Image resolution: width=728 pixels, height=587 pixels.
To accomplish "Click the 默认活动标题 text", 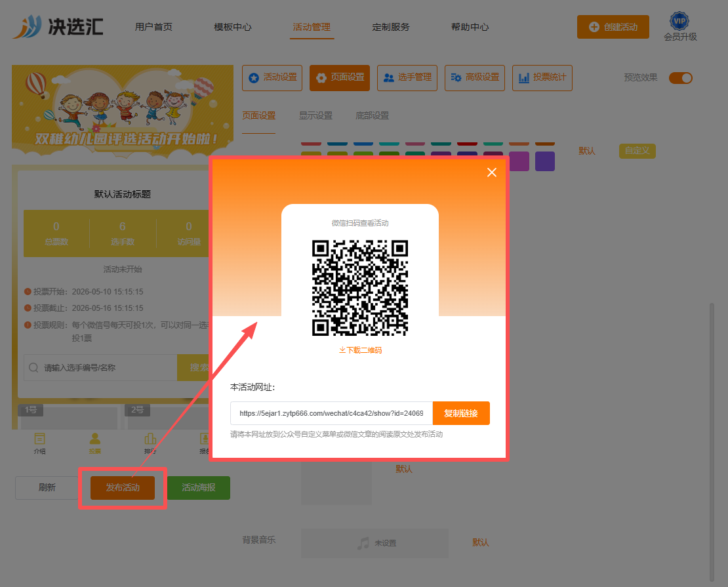I will click(123, 194).
